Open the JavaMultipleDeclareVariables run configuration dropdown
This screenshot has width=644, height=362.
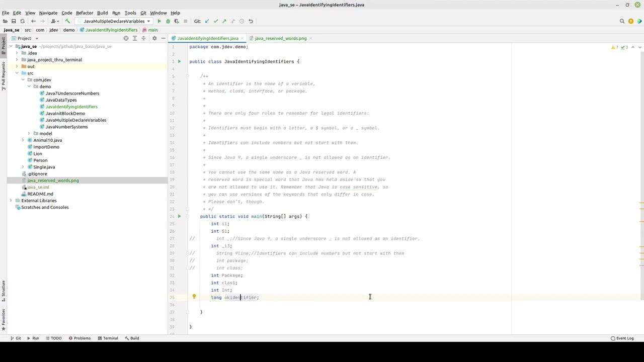tap(114, 21)
